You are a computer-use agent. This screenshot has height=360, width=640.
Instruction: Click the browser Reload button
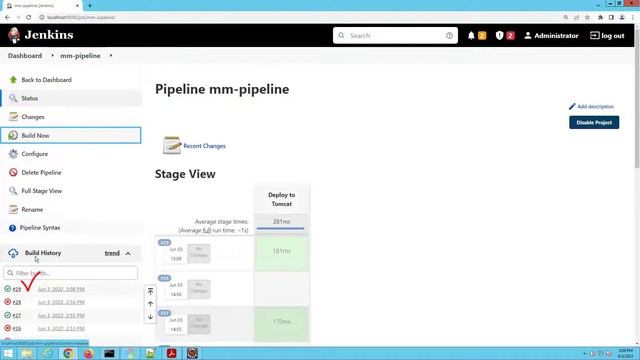coord(29,18)
